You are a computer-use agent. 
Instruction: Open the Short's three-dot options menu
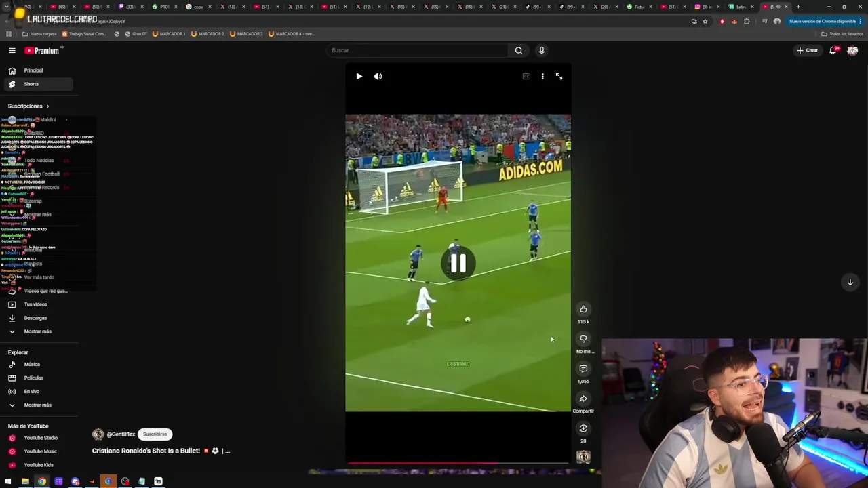pos(542,76)
